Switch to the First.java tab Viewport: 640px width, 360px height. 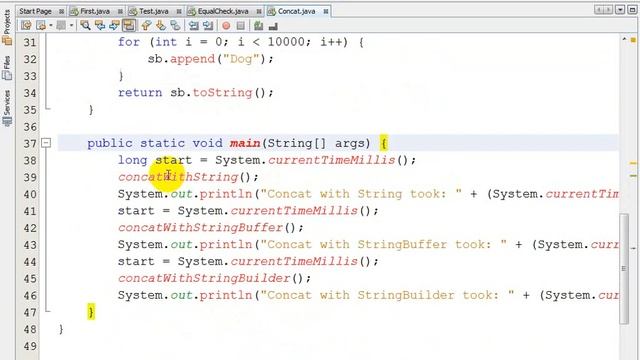pos(95,11)
